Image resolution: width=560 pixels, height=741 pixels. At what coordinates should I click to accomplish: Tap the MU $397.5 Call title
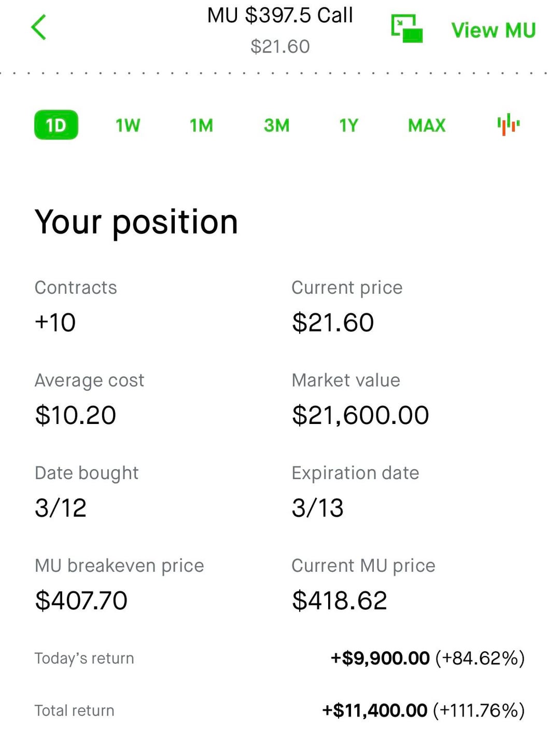(280, 15)
